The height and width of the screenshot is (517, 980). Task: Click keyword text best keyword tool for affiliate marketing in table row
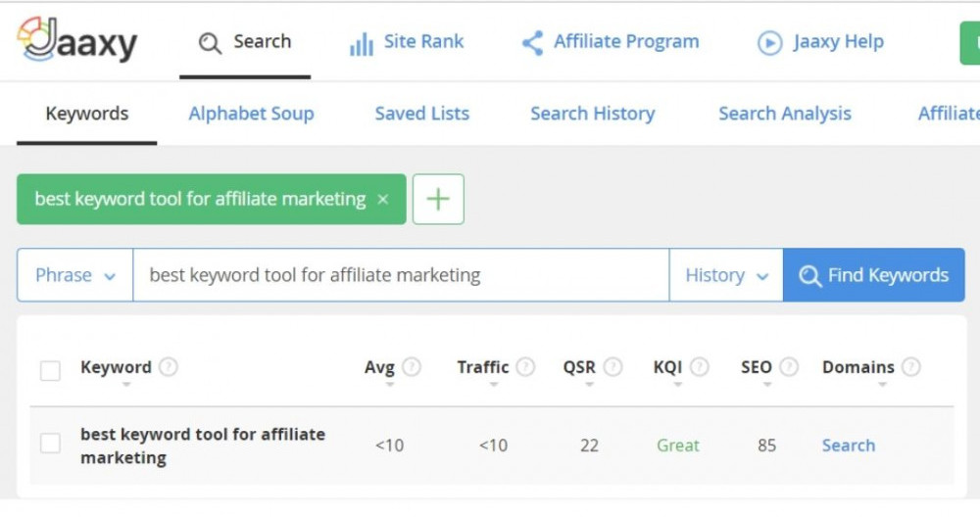203,446
